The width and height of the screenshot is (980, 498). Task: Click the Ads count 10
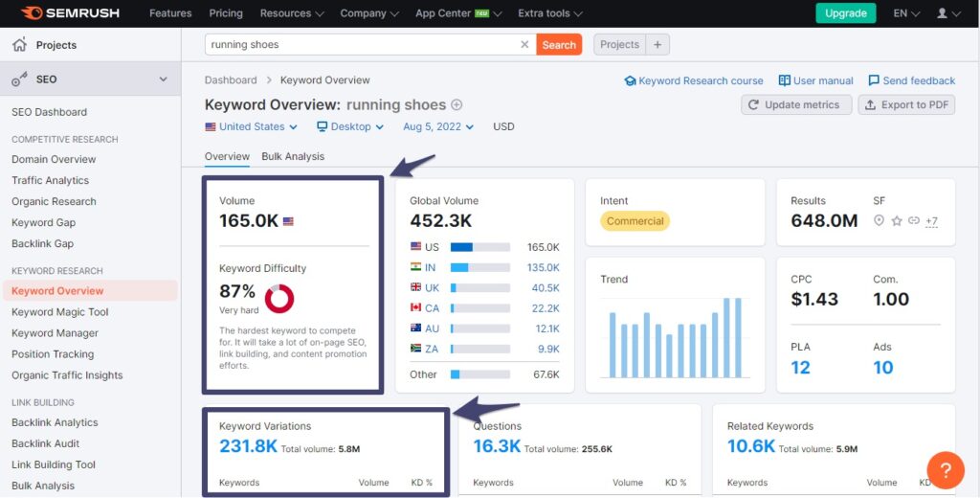click(883, 367)
